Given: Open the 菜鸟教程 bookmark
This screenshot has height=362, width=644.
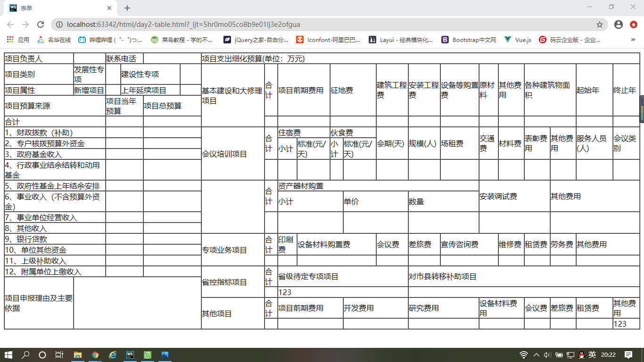Looking at the screenshot, I should [182, 40].
